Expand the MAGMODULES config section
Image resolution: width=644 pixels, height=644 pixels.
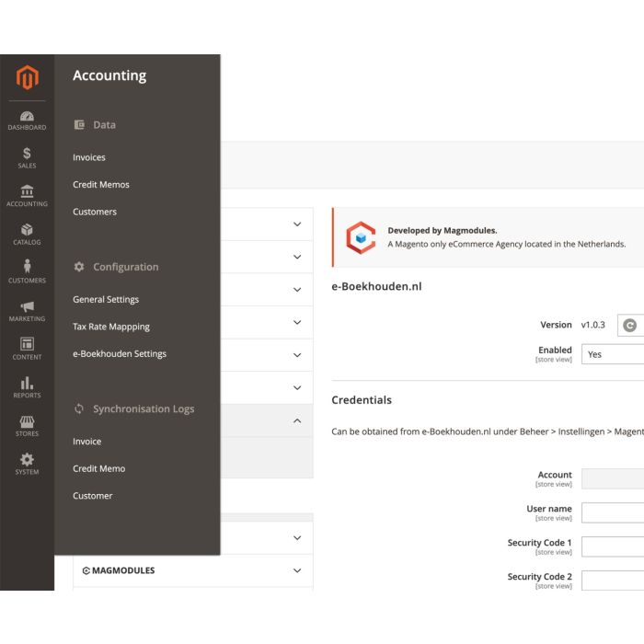point(296,570)
